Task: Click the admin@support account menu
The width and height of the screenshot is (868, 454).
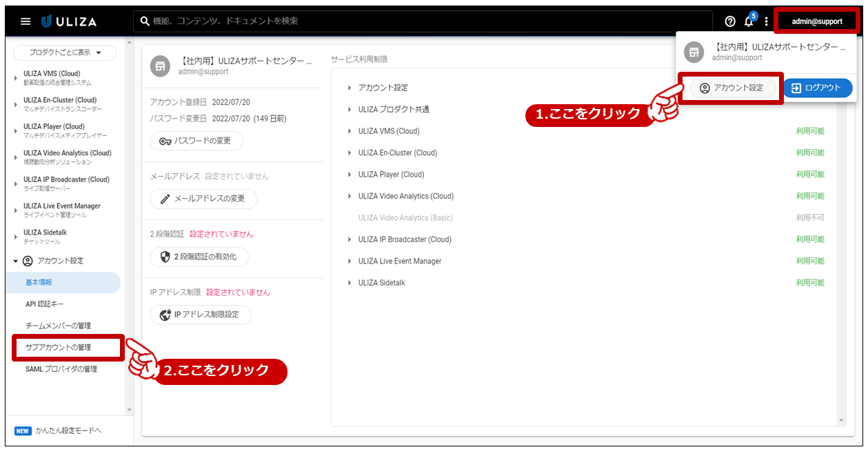Action: pos(816,21)
